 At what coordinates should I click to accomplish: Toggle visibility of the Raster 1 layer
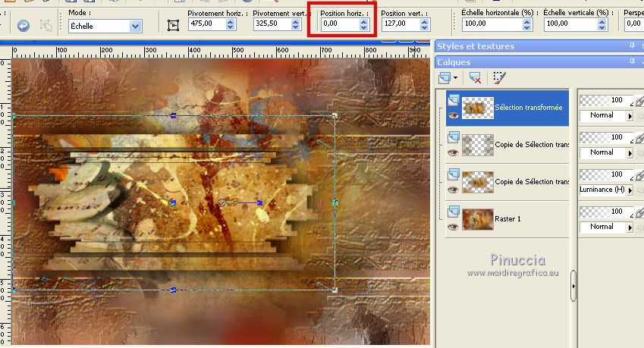pos(454,227)
